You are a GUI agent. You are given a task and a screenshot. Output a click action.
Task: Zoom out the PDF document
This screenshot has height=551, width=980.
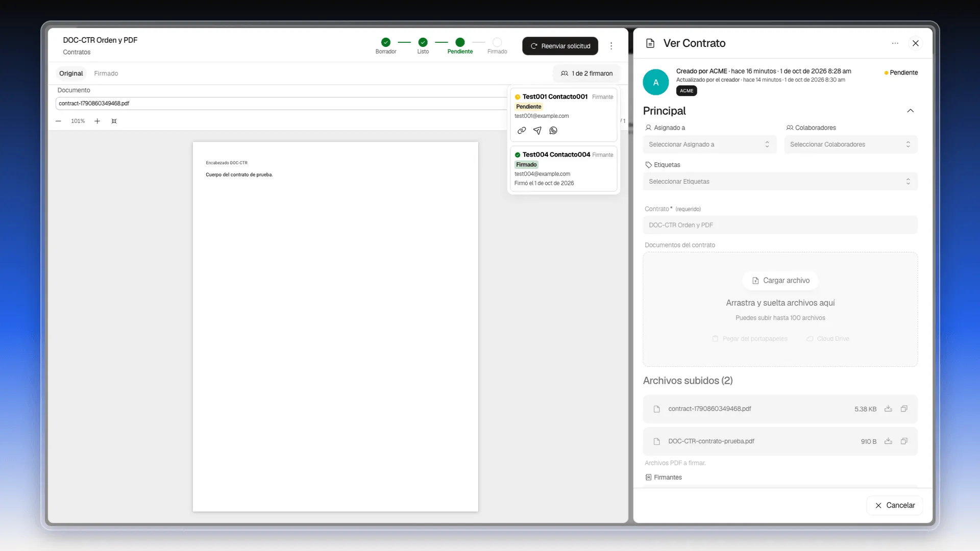(58, 121)
